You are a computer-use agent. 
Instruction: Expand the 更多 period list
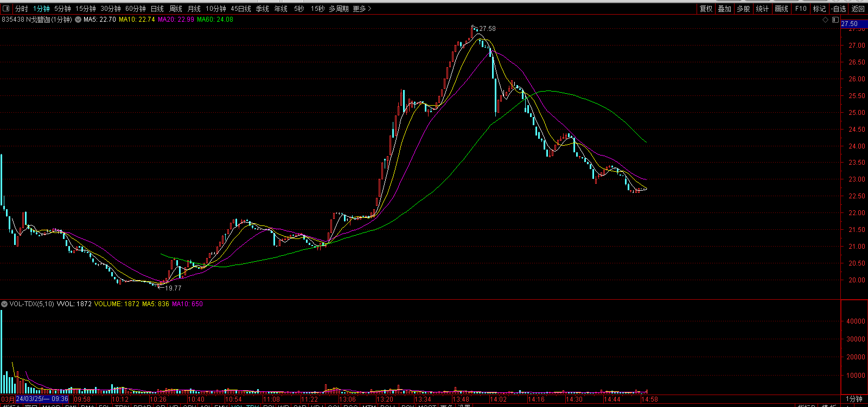click(362, 9)
